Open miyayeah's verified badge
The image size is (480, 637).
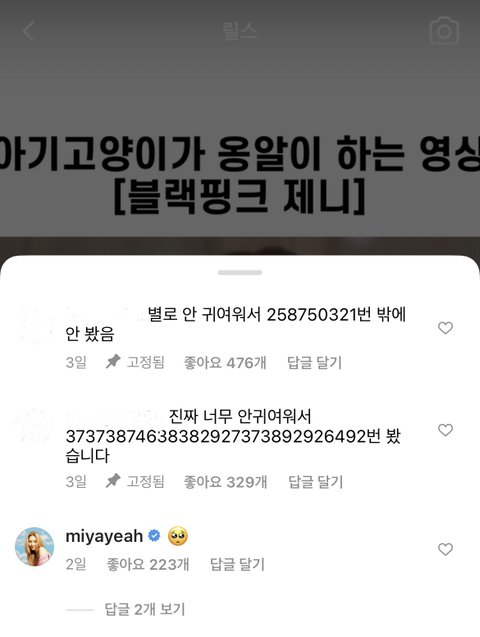154,536
